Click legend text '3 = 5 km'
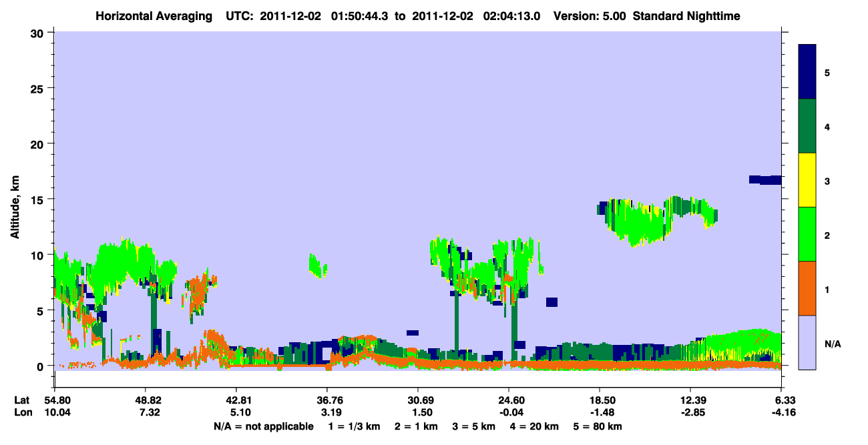 click(475, 426)
